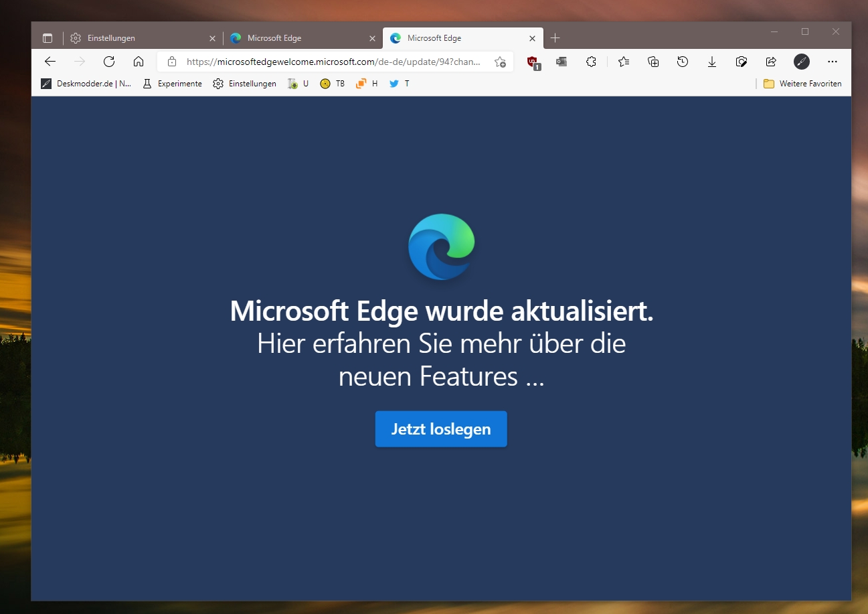Share this page
Image resolution: width=868 pixels, height=614 pixels.
click(771, 62)
